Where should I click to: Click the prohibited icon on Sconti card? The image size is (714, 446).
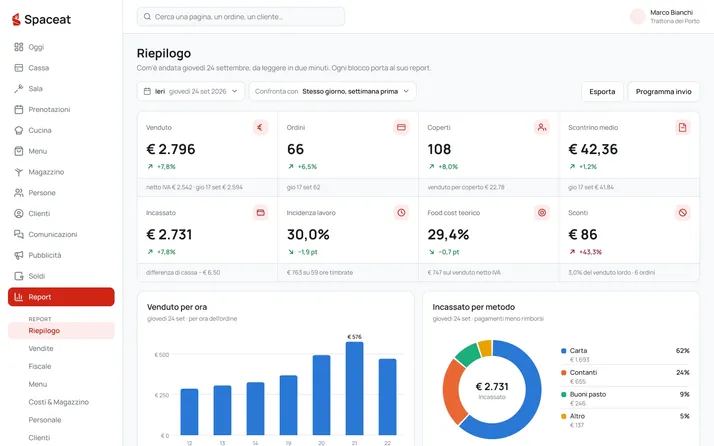click(683, 213)
